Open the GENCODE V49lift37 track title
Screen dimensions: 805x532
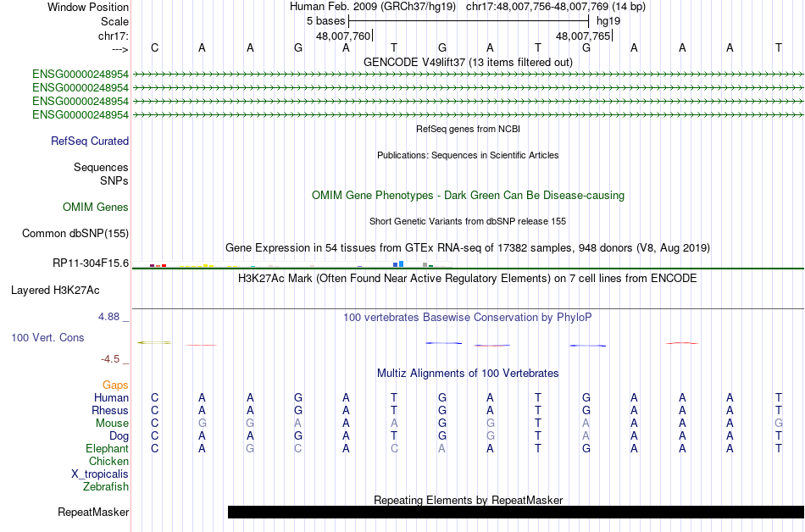pyautogui.click(x=468, y=62)
